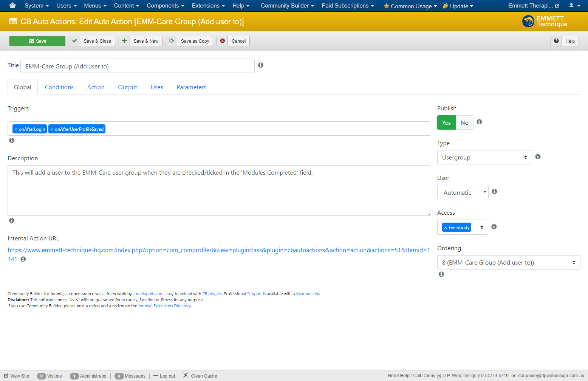Click the Visitors count badge

(42, 376)
